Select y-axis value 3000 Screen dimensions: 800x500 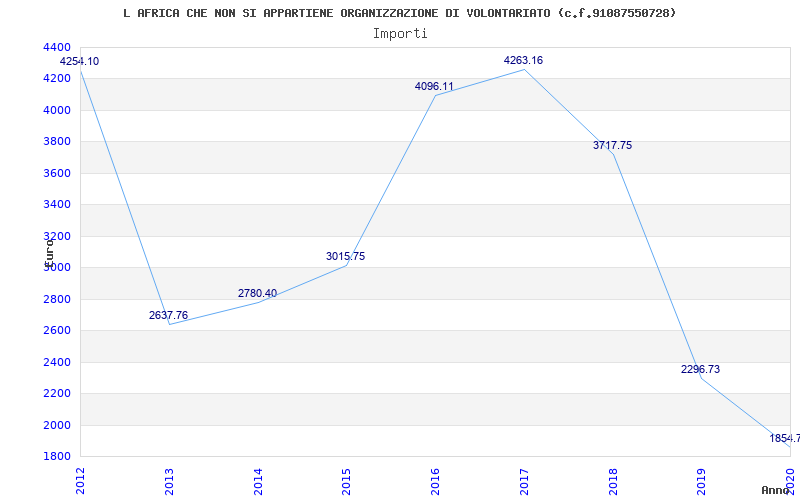tap(58, 267)
